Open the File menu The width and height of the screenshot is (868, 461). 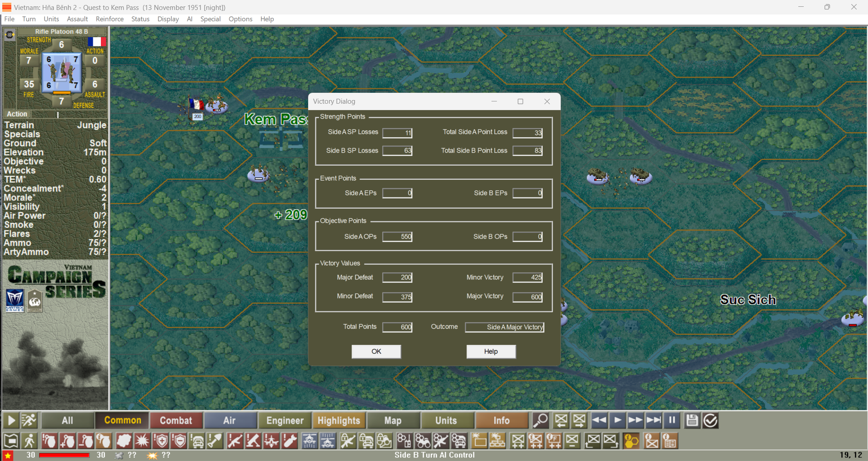pos(10,19)
